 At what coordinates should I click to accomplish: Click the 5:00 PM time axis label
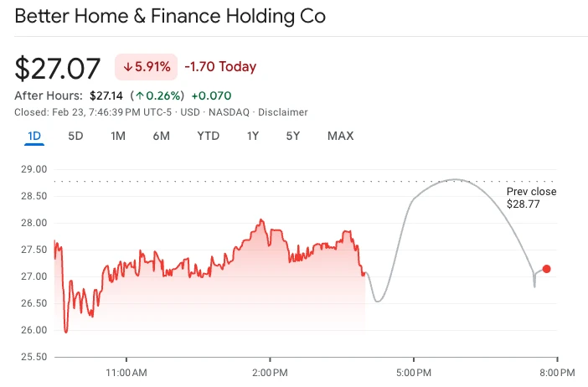pos(414,371)
